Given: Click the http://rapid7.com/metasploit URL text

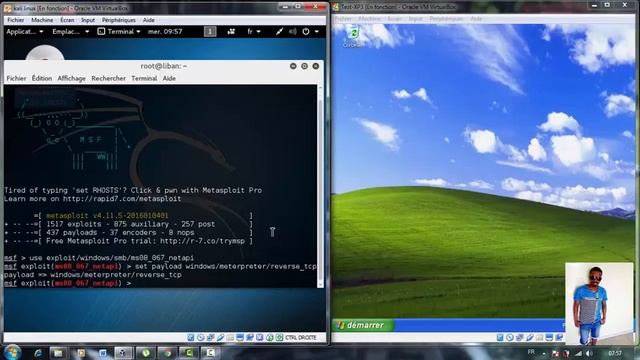Looking at the screenshot, I should tap(122, 199).
